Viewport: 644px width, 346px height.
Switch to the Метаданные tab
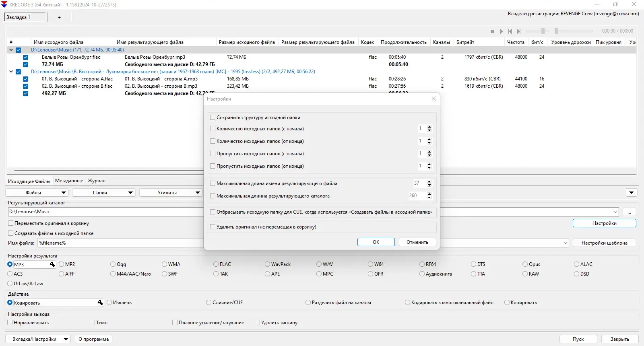tap(69, 181)
